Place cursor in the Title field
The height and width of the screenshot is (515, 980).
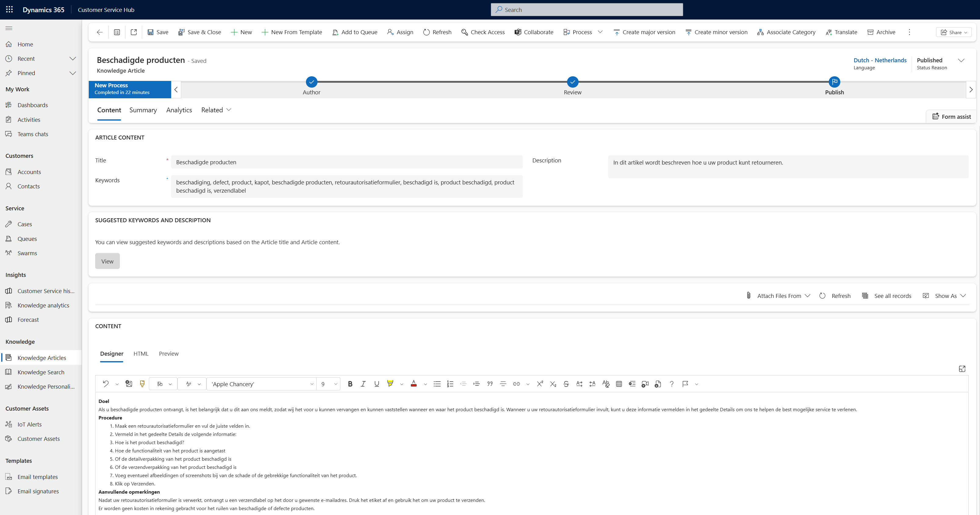[x=346, y=162]
